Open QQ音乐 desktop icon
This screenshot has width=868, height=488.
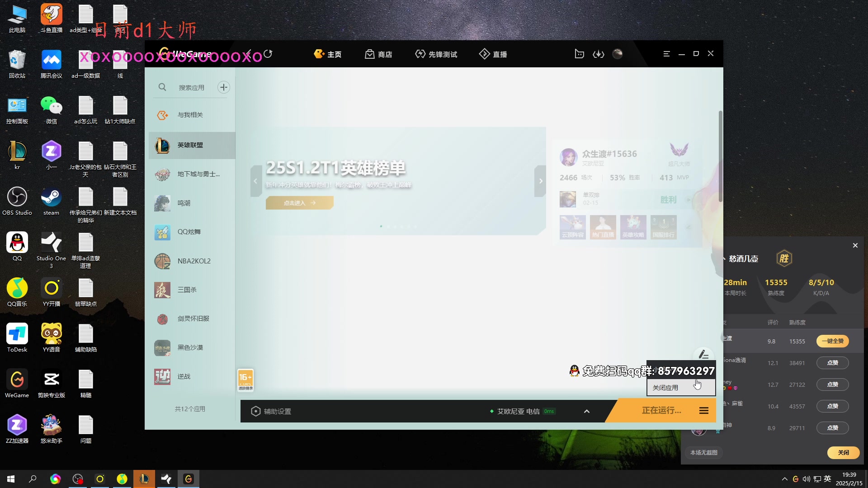tap(17, 292)
